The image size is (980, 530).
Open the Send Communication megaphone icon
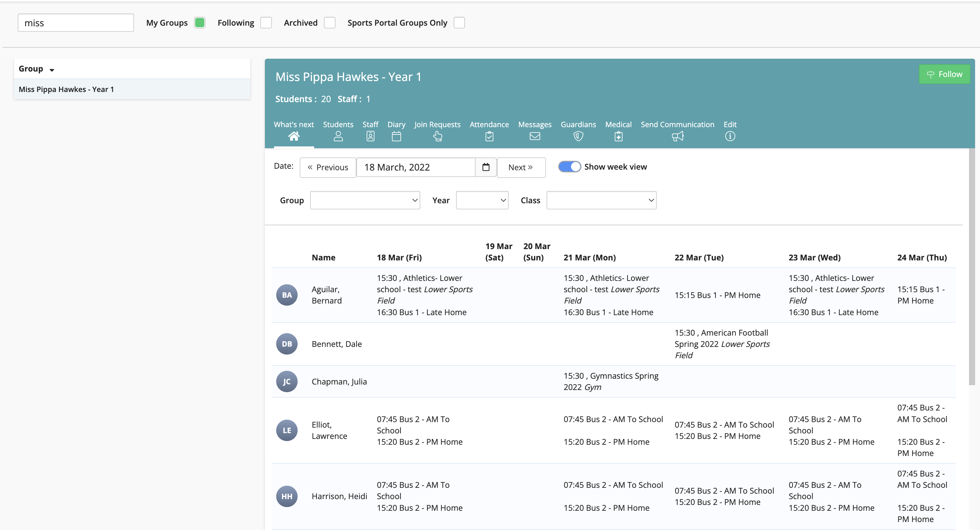pyautogui.click(x=677, y=136)
